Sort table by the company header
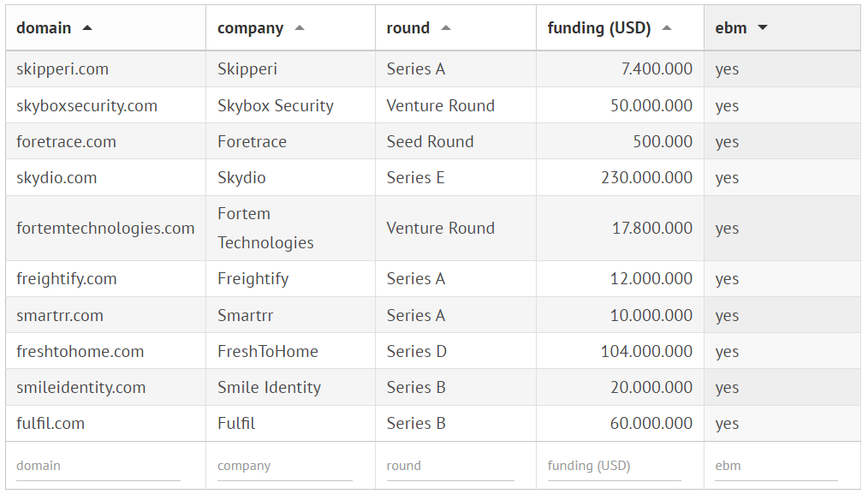Image resolution: width=868 pixels, height=494 pixels. pyautogui.click(x=250, y=27)
